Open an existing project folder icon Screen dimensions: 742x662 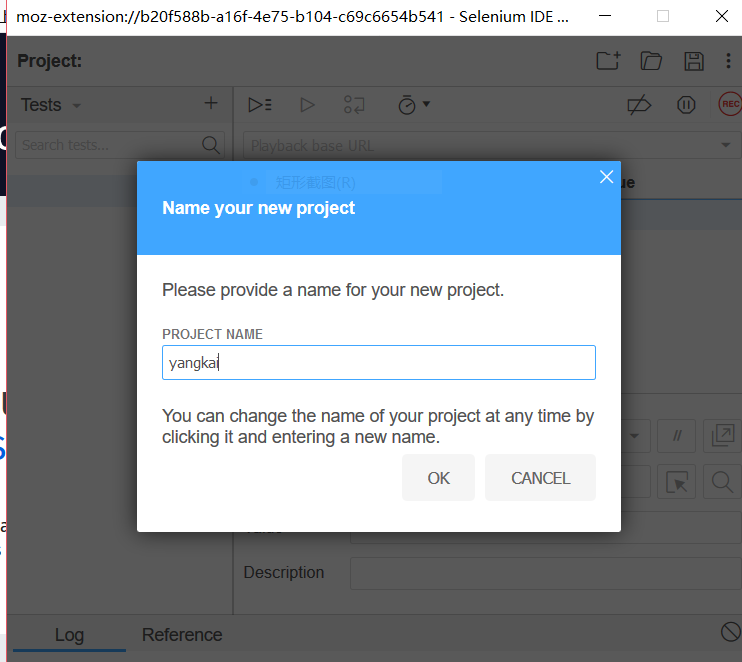tap(651, 61)
